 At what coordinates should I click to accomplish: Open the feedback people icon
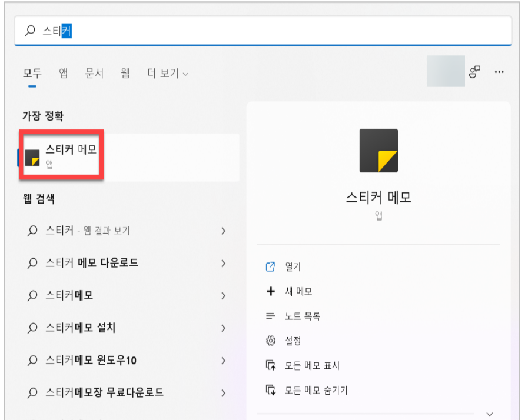pos(474,72)
